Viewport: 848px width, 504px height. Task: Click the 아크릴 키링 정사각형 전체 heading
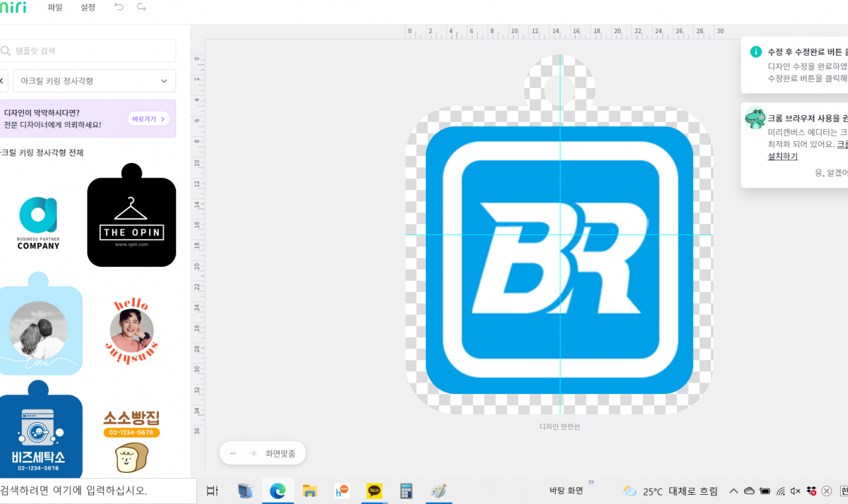pyautogui.click(x=41, y=152)
